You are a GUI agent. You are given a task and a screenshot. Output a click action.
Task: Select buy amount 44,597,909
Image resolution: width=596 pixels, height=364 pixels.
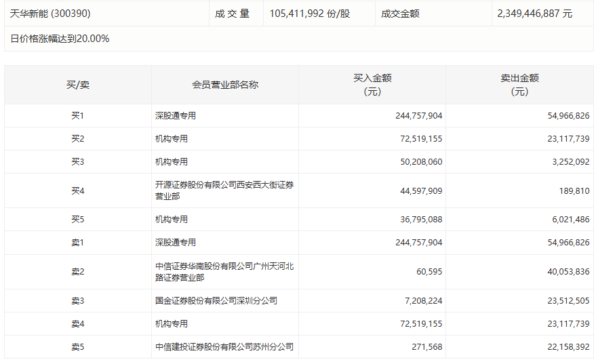tap(421, 190)
